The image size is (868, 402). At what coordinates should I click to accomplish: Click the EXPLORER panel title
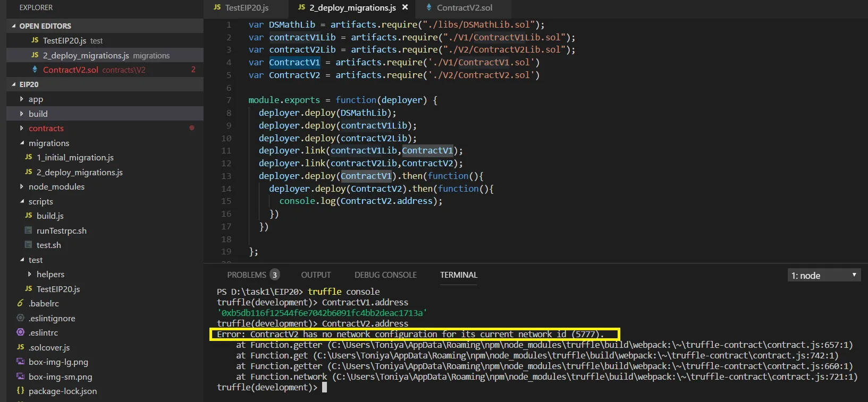pos(36,8)
